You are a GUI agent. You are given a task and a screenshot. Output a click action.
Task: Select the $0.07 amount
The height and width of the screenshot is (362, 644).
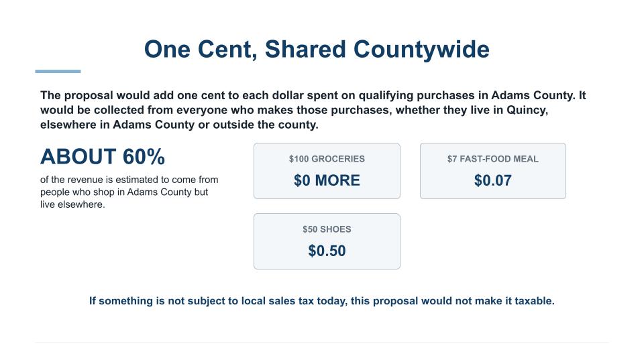coord(493,180)
